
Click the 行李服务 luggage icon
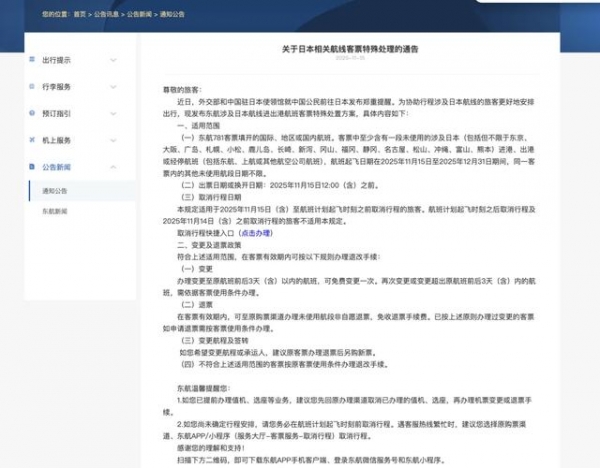pyautogui.click(x=33, y=87)
